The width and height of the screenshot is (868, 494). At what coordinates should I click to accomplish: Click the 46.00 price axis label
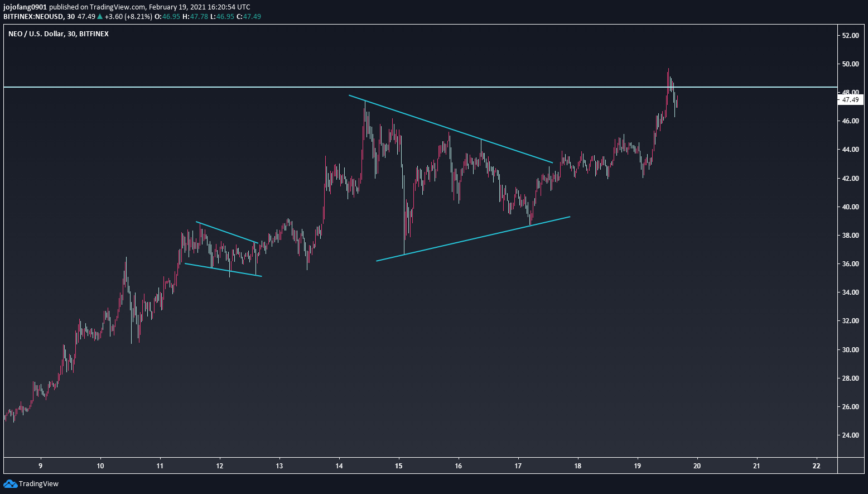click(x=850, y=121)
